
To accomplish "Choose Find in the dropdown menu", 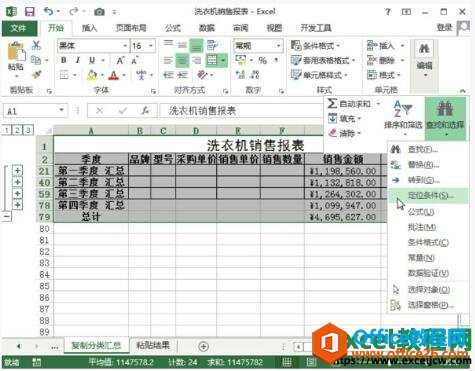I will point(423,149).
